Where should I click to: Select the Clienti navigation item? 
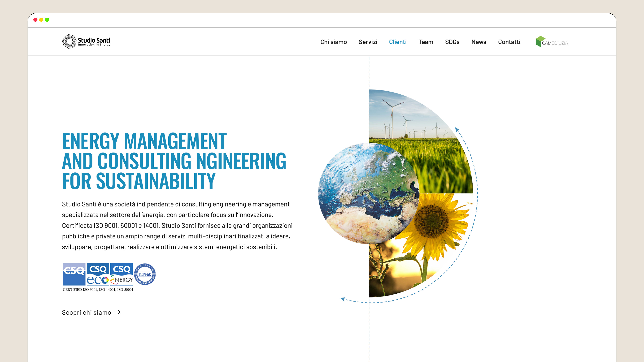point(397,42)
